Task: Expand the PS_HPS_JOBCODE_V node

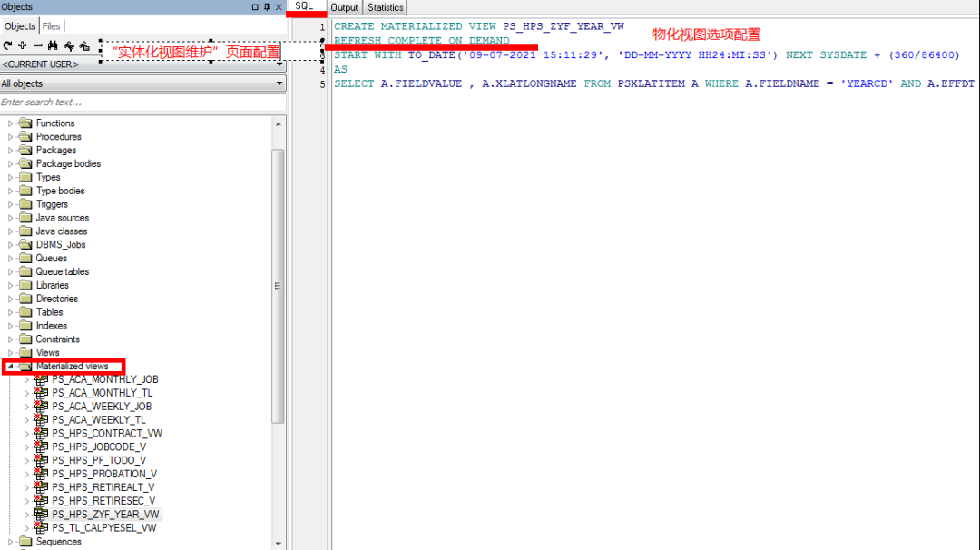Action: [26, 447]
